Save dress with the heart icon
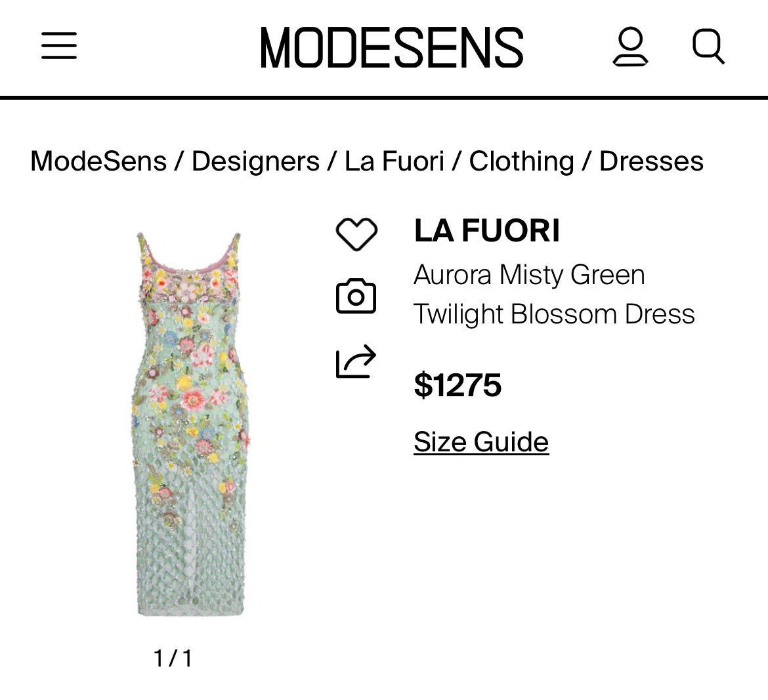Image resolution: width=768 pixels, height=700 pixels. coord(356,234)
